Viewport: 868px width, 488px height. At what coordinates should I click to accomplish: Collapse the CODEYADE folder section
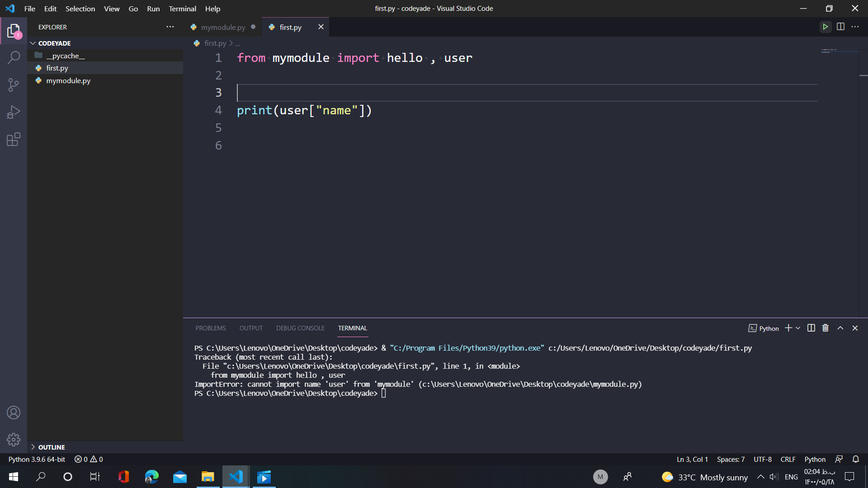coord(106,43)
